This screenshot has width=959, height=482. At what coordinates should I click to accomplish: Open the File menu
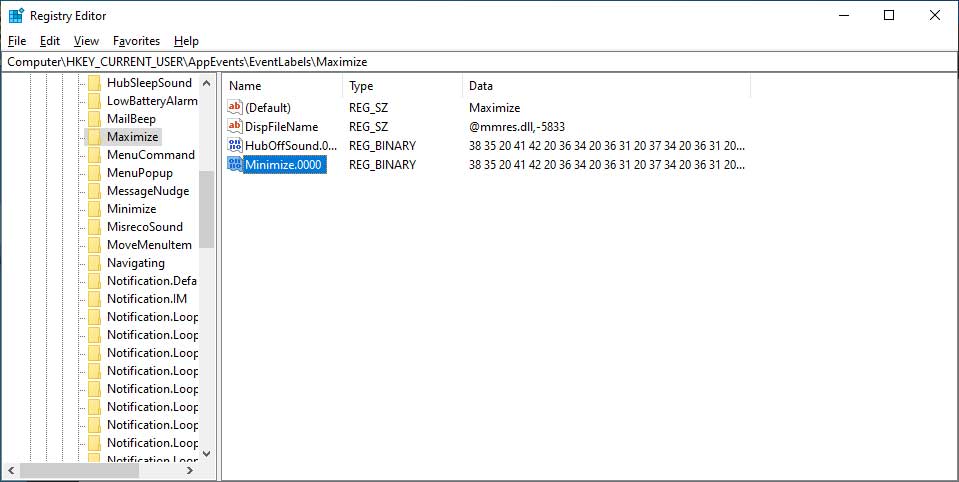coord(17,41)
